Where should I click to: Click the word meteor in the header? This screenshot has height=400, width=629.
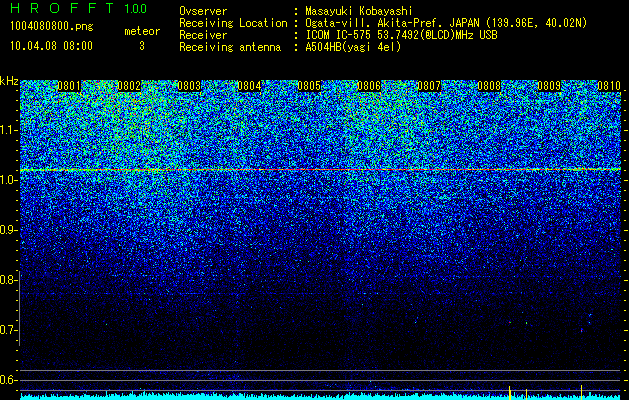[x=142, y=31]
